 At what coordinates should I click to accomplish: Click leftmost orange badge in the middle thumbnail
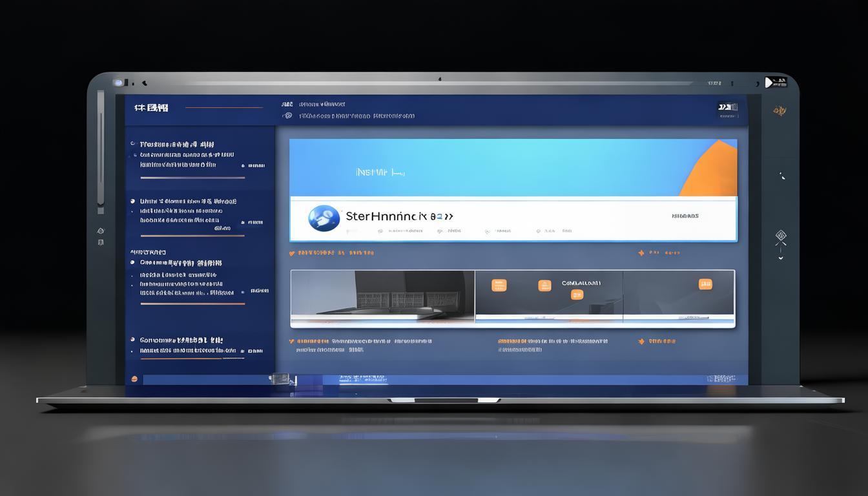pyautogui.click(x=499, y=285)
